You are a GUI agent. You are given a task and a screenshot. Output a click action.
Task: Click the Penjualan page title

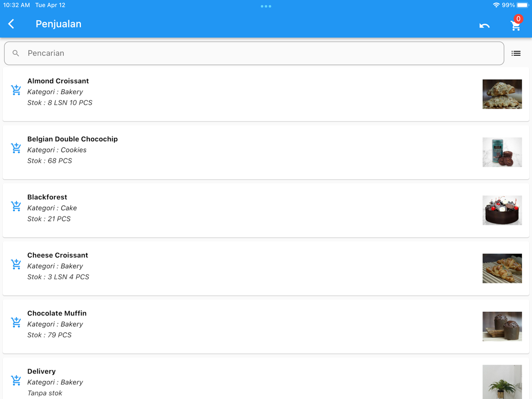click(59, 24)
